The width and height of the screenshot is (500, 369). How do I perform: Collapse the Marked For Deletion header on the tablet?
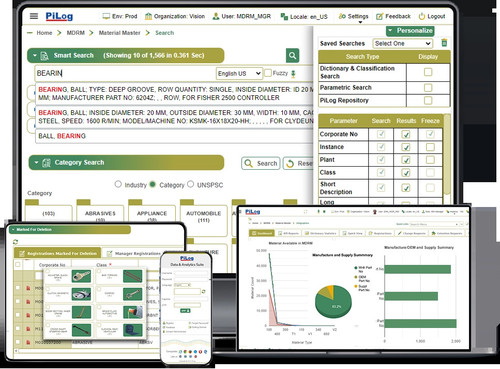(70, 229)
